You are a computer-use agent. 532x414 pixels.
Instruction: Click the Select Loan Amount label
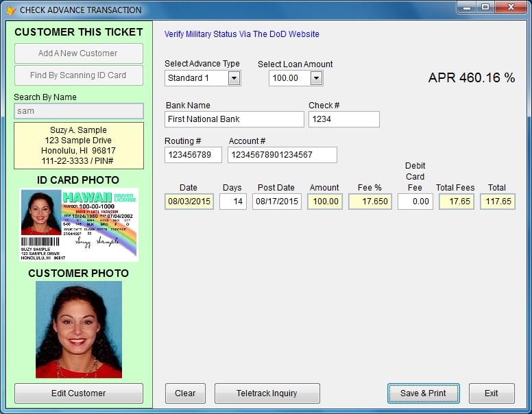(295, 64)
